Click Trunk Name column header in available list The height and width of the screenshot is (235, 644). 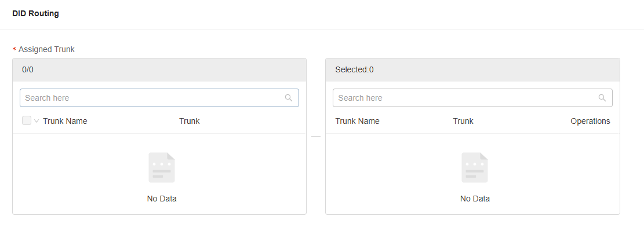(65, 121)
